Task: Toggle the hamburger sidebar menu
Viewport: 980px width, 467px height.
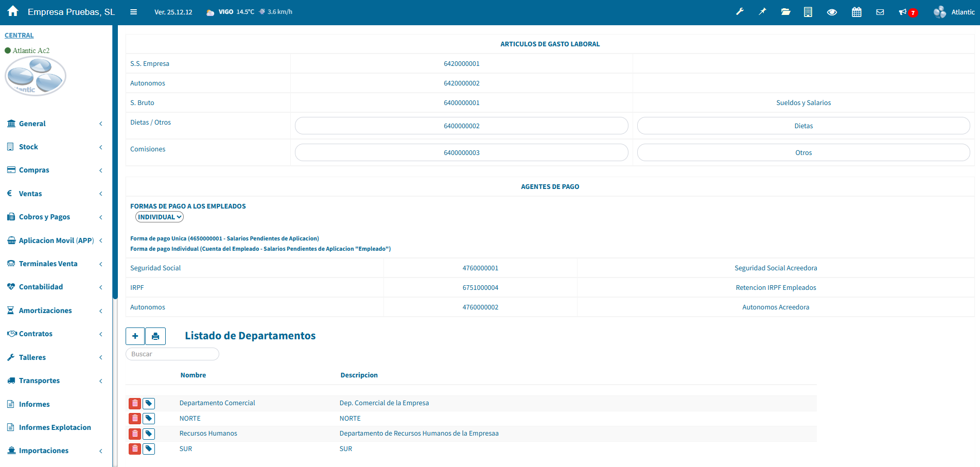Action: [133, 12]
